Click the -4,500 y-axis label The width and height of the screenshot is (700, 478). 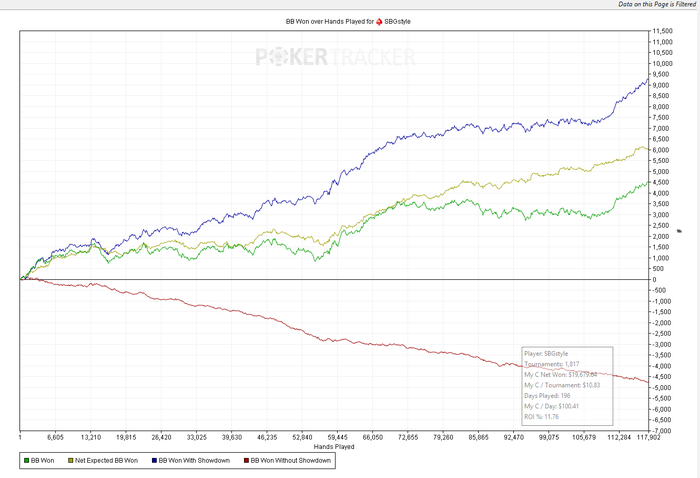662,377
